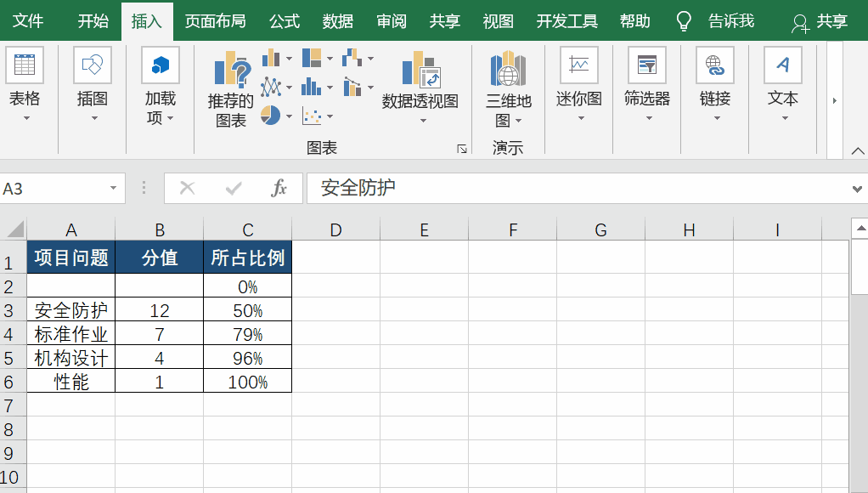Select the cell containing 79%
This screenshot has width=868, height=493.
pos(247,334)
